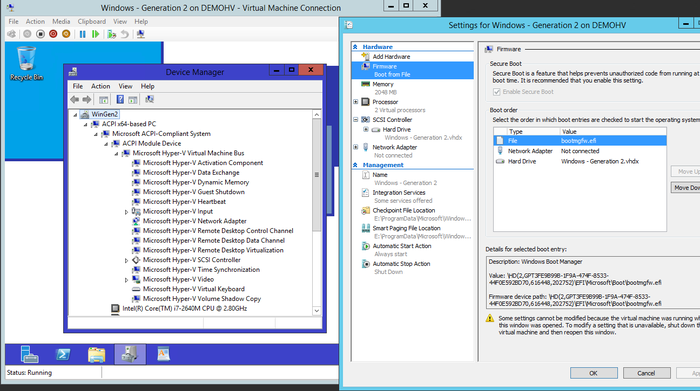Screen dimensions: 700x391
Task: Open the Clipboard menu
Action: point(92,21)
